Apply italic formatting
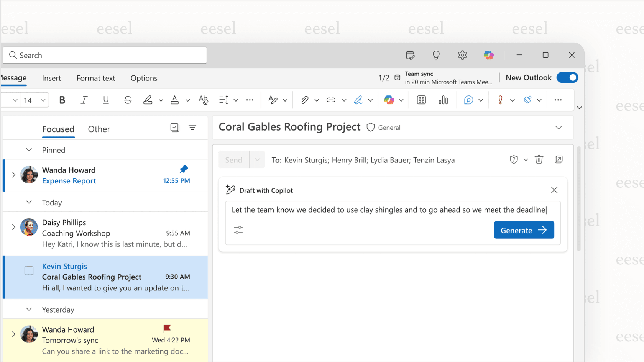644x362 pixels. pos(84,100)
